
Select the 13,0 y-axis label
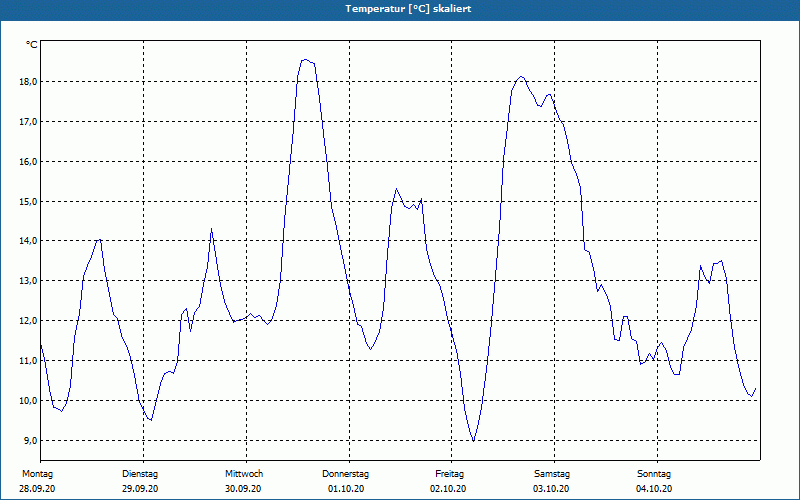click(x=28, y=281)
